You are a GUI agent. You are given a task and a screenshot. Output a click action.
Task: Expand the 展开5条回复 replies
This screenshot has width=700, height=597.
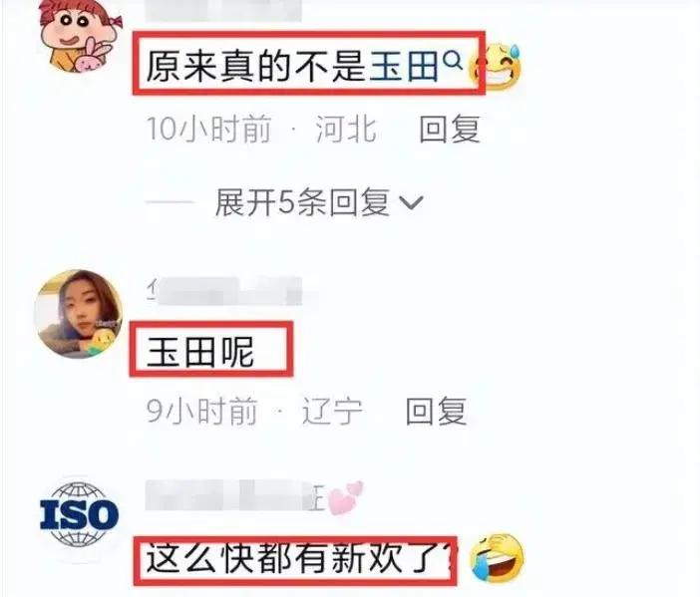319,202
